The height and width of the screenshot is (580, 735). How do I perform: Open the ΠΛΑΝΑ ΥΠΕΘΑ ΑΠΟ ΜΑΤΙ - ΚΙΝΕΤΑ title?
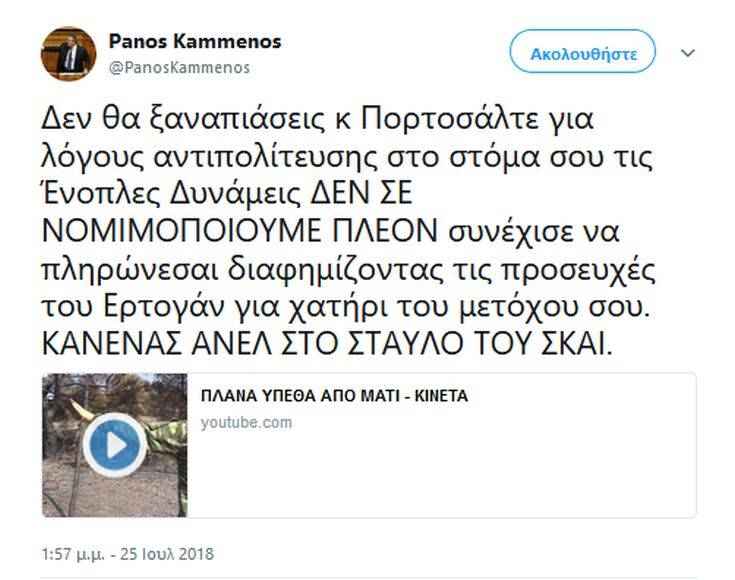point(334,396)
